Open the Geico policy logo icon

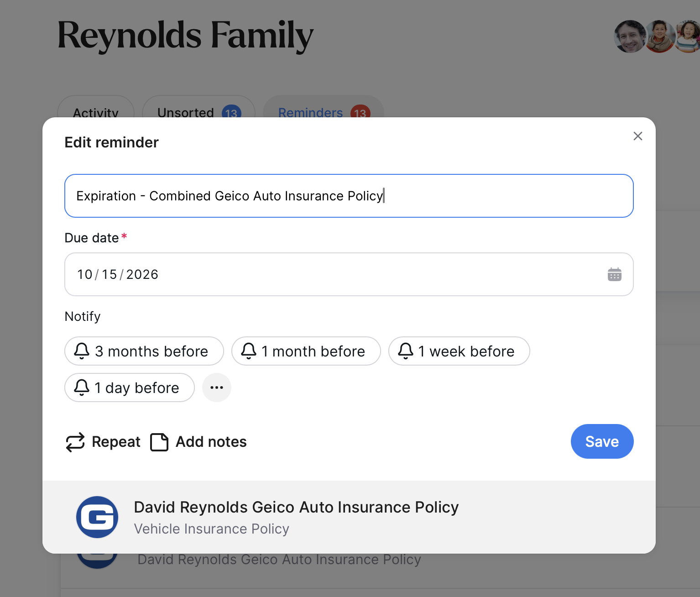pyautogui.click(x=97, y=517)
